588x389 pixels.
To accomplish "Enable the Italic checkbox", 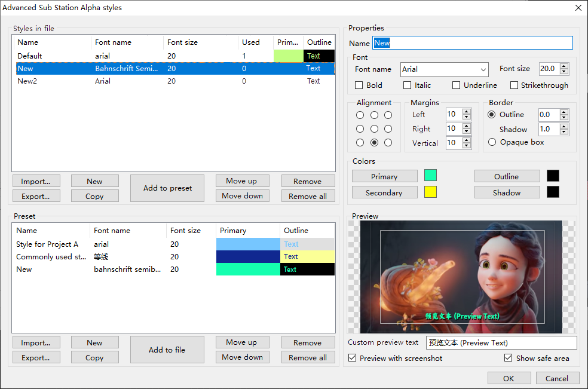I will pos(408,85).
